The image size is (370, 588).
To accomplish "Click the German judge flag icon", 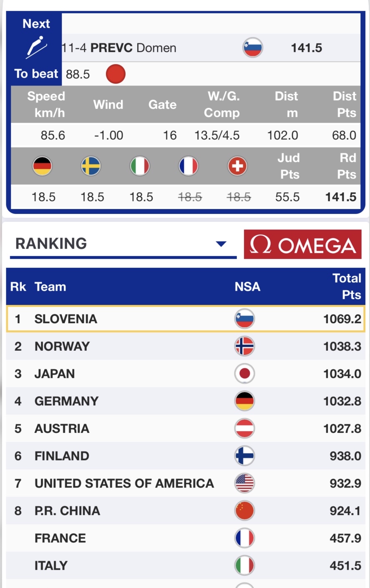I will tap(42, 166).
